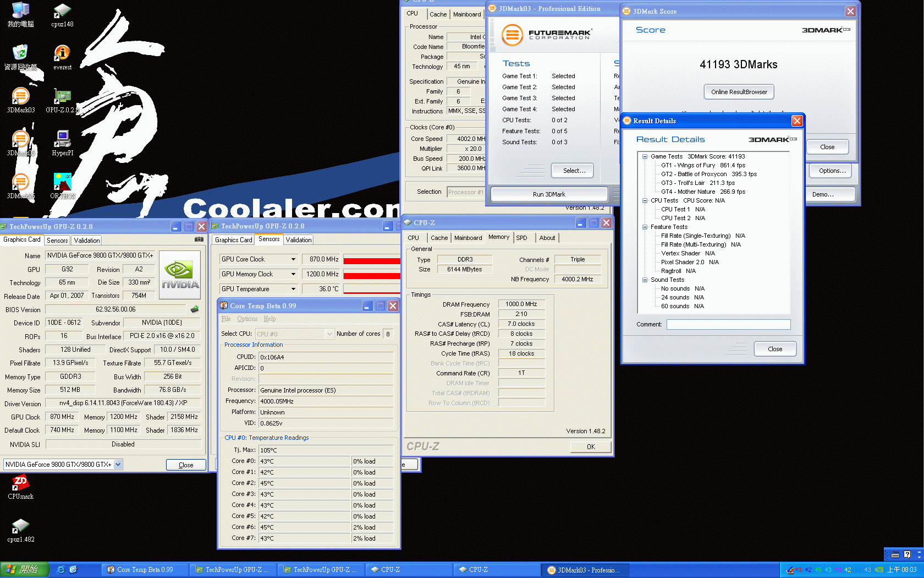
Task: Open the My Computer desktop icon
Action: 21,15
